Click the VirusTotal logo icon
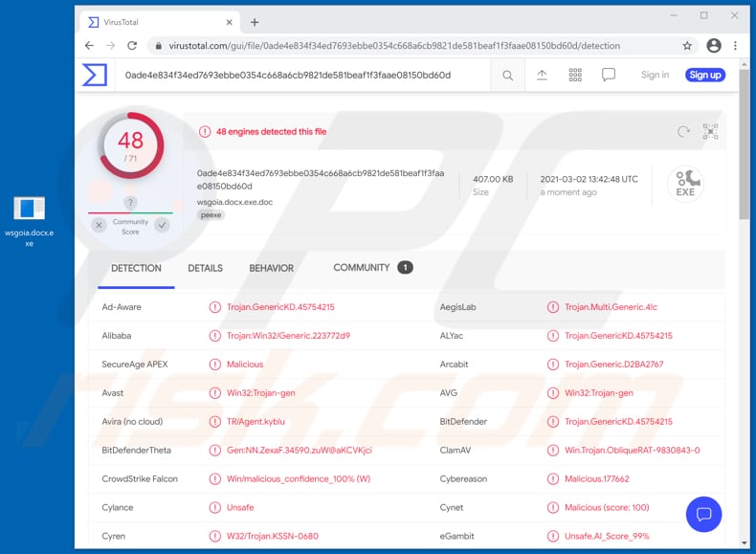The width and height of the screenshot is (756, 554). [x=95, y=75]
